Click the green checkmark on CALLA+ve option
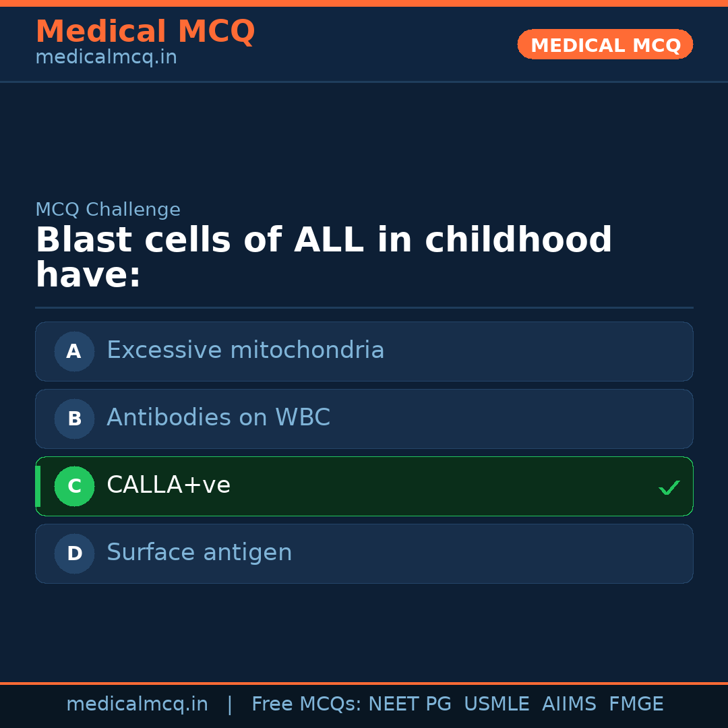 coord(669,487)
